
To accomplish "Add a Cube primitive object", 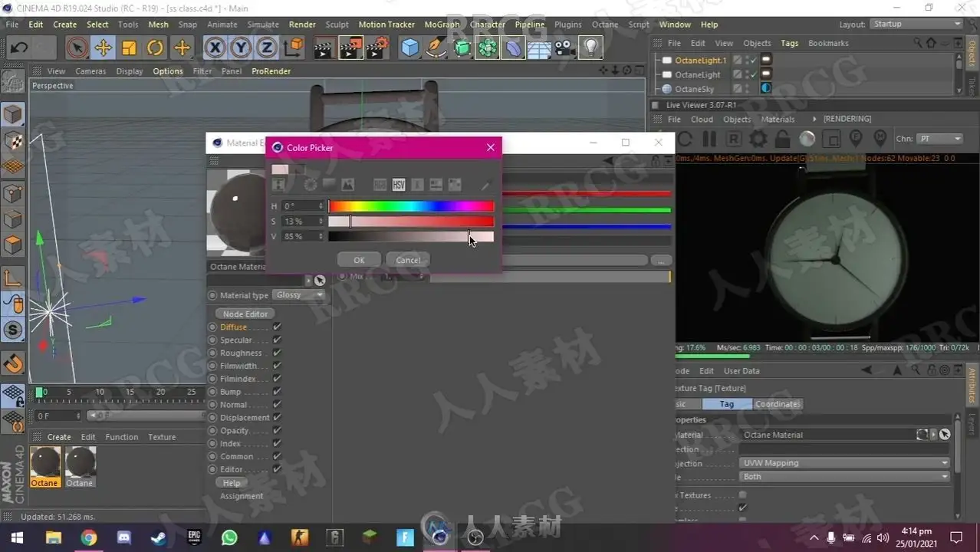I will (x=410, y=48).
